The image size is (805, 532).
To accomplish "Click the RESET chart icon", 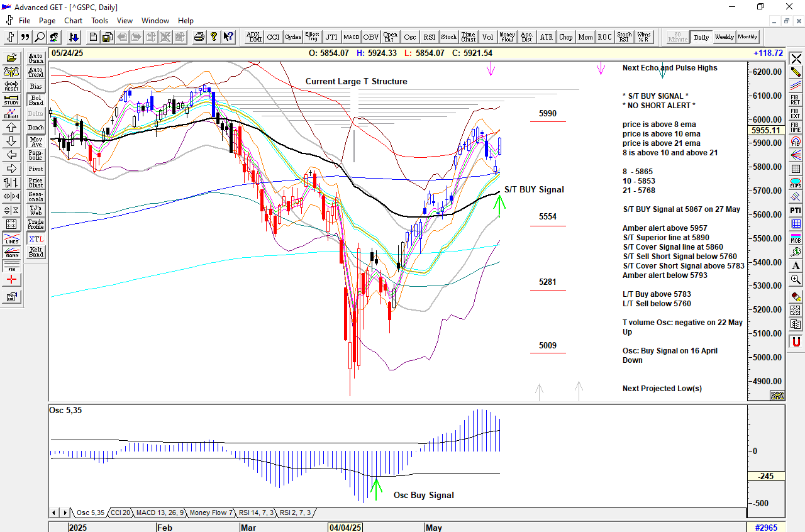I will click(11, 86).
